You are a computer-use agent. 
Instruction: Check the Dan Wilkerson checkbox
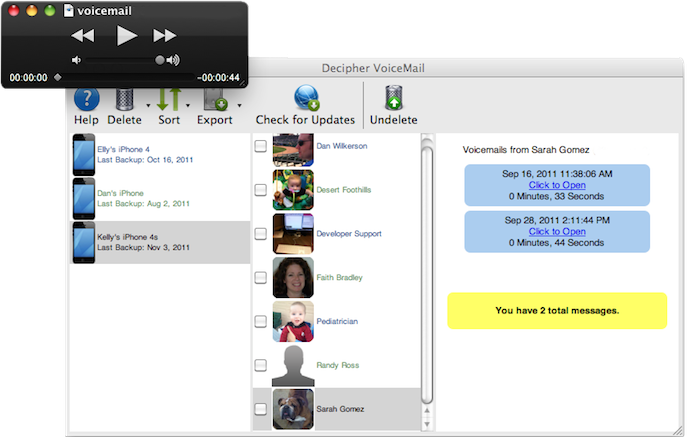(x=261, y=146)
